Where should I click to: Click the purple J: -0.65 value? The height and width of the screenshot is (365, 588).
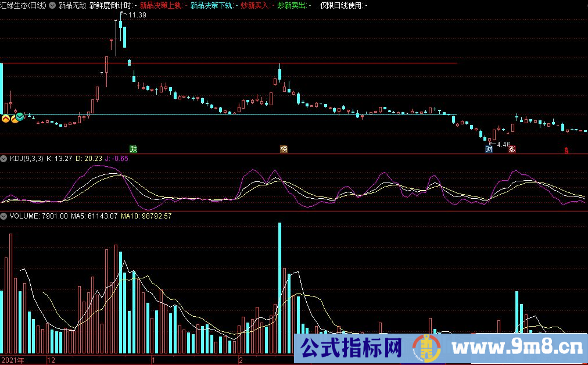[117, 159]
